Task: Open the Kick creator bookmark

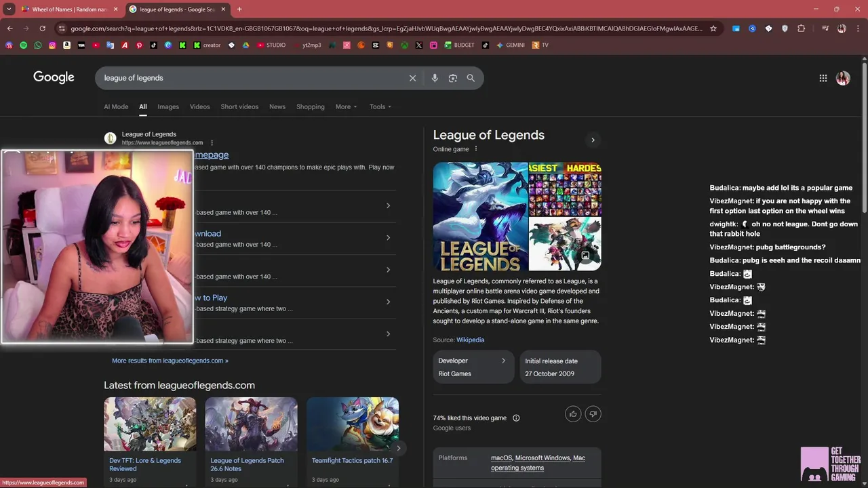Action: [207, 45]
